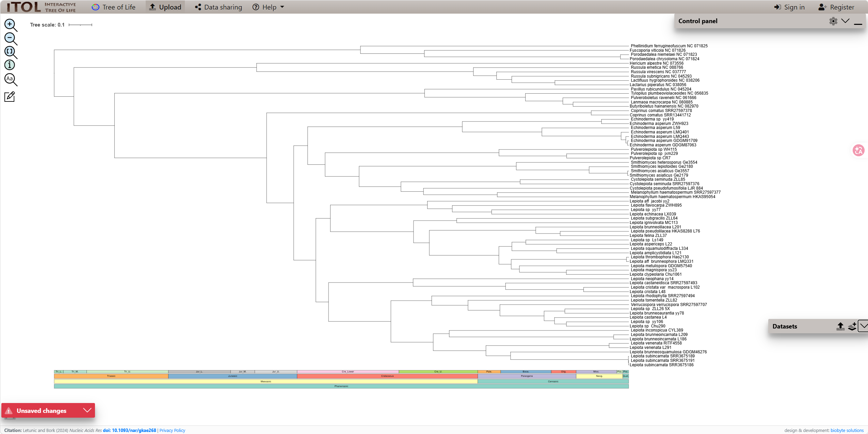Click the Tree scale 0.1 label
Image resolution: width=868 pixels, height=434 pixels.
47,25
